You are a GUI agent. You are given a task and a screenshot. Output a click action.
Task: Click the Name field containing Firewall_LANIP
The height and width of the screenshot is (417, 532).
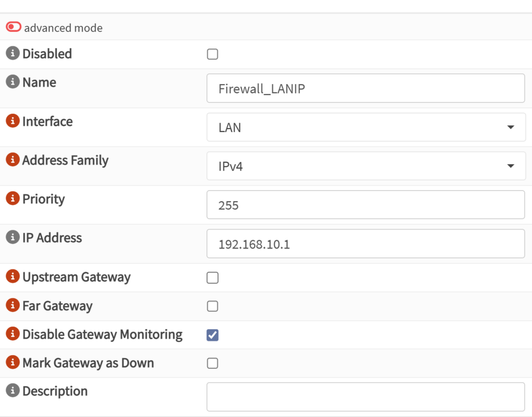click(x=366, y=88)
